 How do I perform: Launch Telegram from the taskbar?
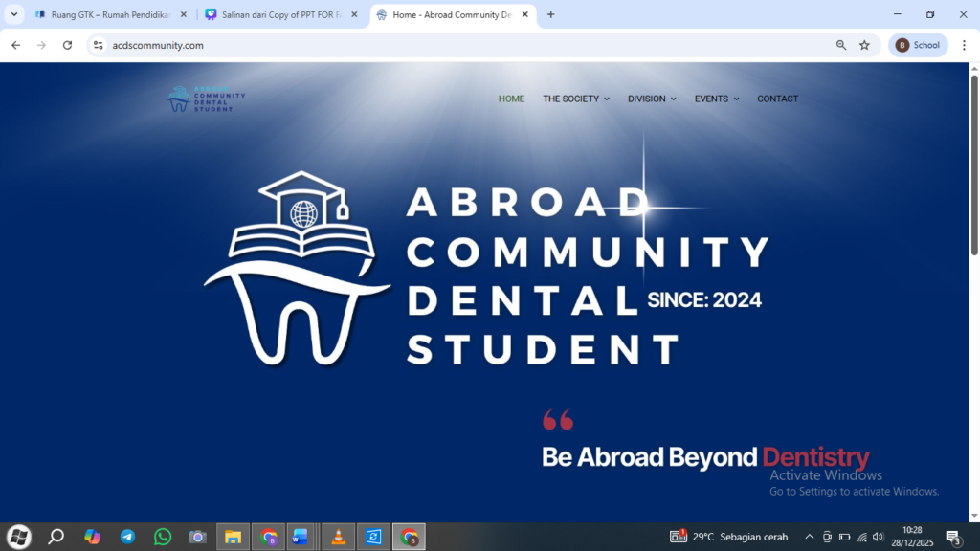click(x=127, y=537)
